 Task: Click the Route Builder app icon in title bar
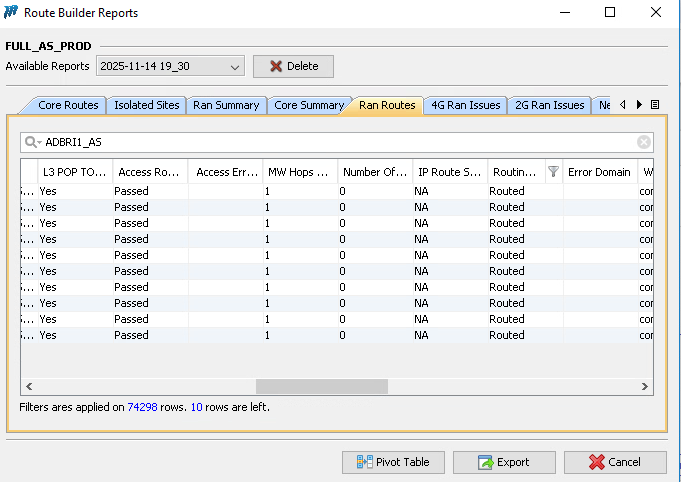coord(11,13)
